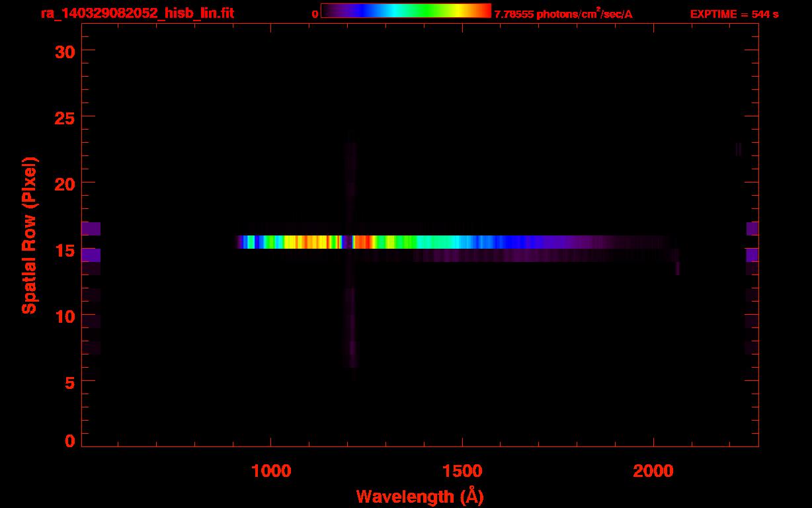Click the file name ra_140329082052_hisb_lin.fit
The height and width of the screenshot is (508, 812).
[x=137, y=13]
